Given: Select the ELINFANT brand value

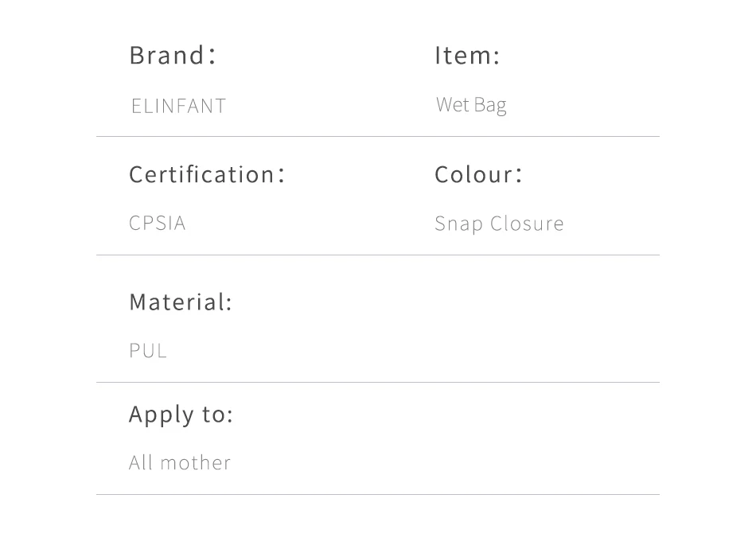Looking at the screenshot, I should click(178, 106).
